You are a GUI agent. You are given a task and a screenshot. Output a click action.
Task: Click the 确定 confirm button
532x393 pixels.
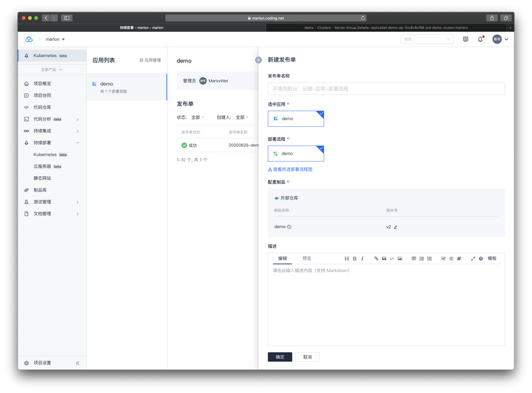pos(280,357)
